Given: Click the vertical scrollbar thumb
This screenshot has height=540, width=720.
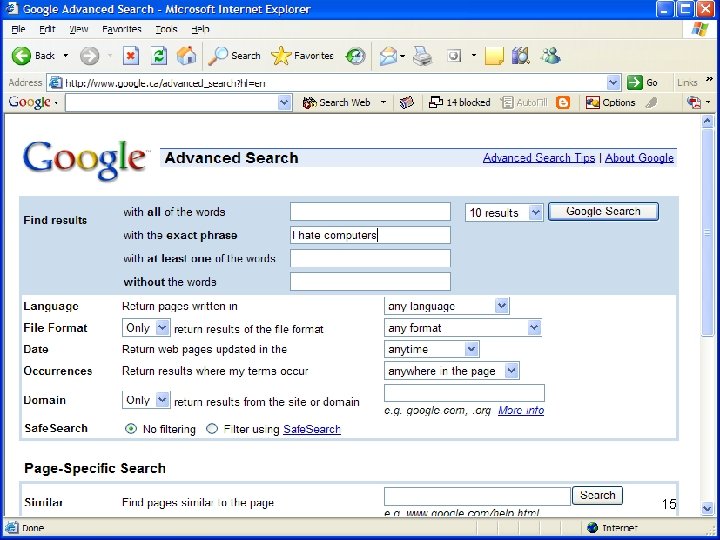Looking at the screenshot, I should (x=708, y=232).
